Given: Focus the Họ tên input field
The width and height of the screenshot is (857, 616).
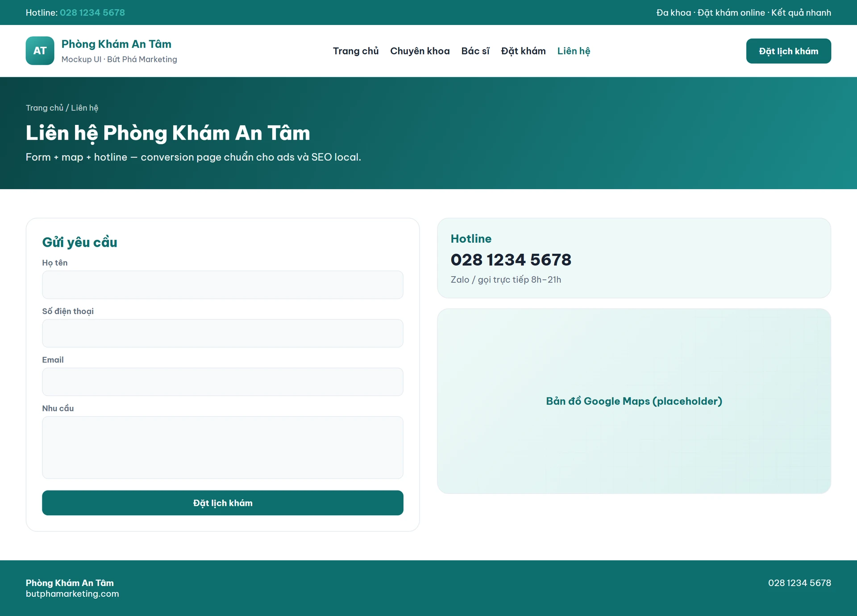Looking at the screenshot, I should [223, 285].
